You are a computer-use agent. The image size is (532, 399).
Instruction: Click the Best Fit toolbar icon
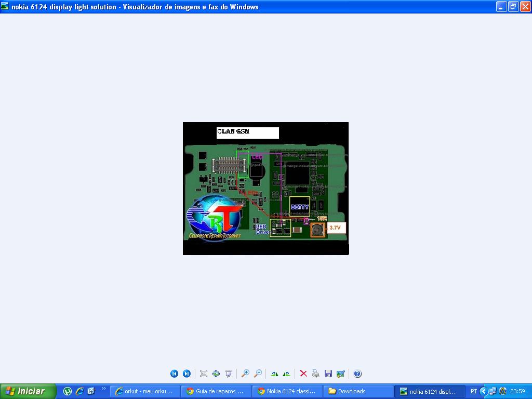point(204,374)
